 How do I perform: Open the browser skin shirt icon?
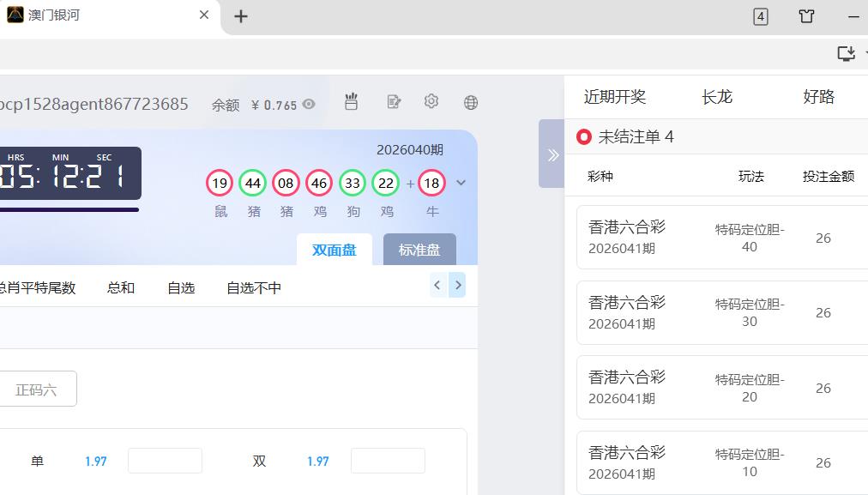click(806, 16)
